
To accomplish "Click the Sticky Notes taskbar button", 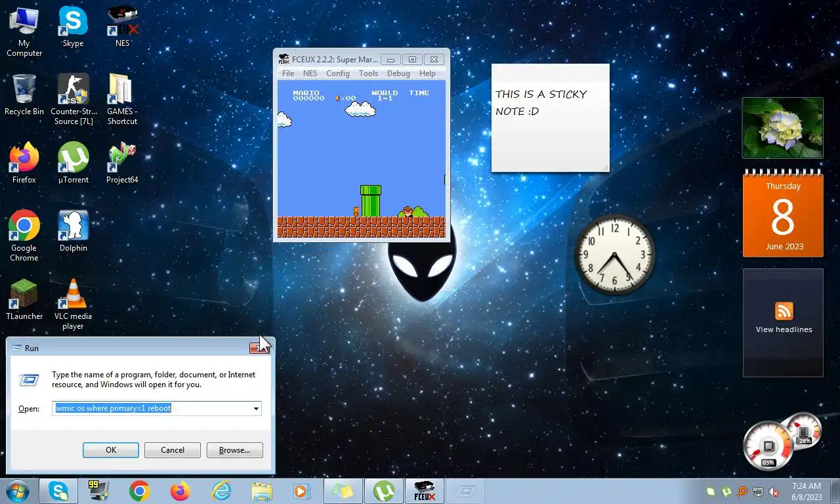I will click(343, 491).
